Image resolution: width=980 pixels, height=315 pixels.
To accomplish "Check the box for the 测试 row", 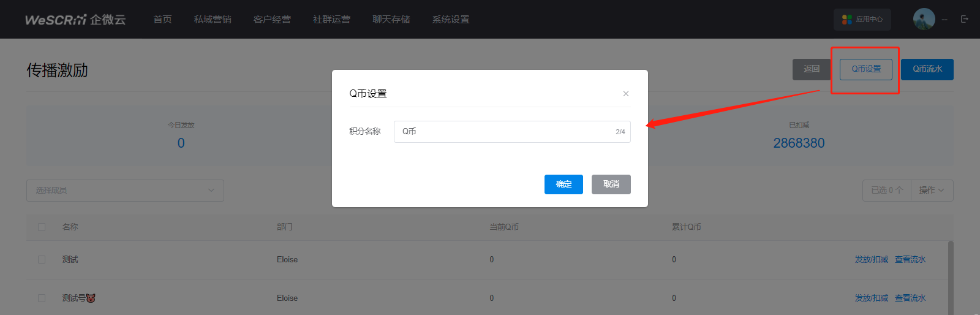I will 42,260.
